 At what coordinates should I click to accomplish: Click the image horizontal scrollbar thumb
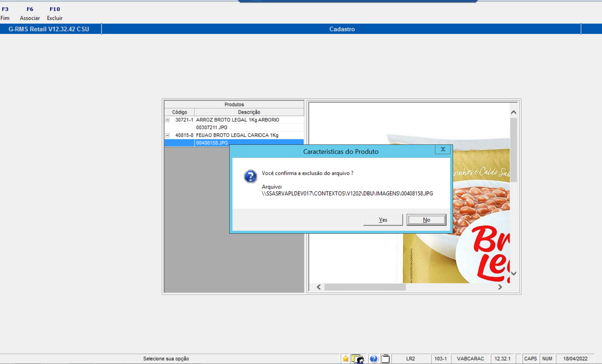click(x=365, y=287)
